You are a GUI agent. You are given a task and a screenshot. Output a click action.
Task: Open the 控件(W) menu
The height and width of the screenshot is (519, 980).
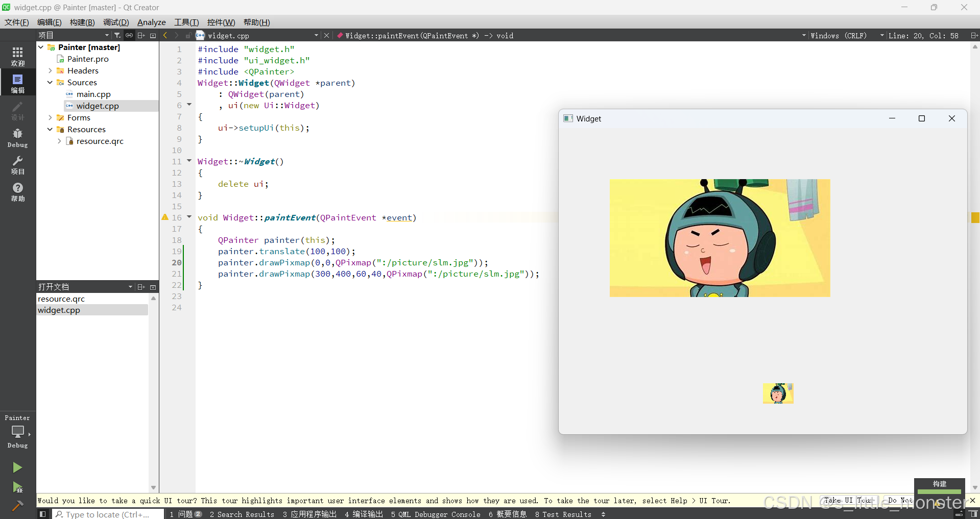point(221,22)
